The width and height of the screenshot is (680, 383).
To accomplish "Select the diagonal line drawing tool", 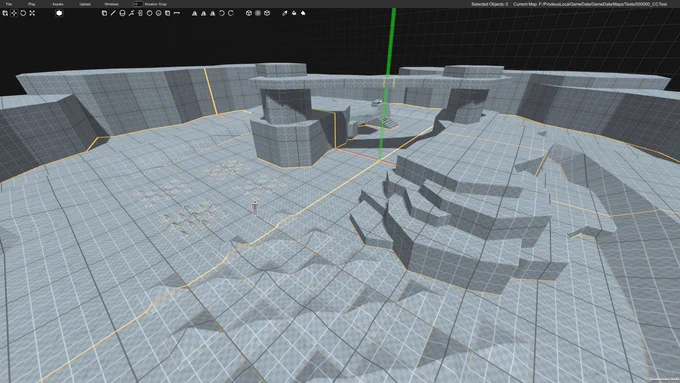I will point(113,13).
